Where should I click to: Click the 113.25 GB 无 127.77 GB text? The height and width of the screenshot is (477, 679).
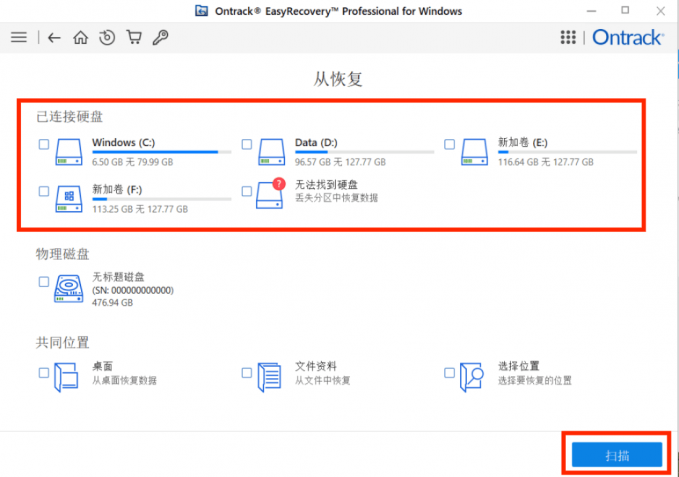140,209
